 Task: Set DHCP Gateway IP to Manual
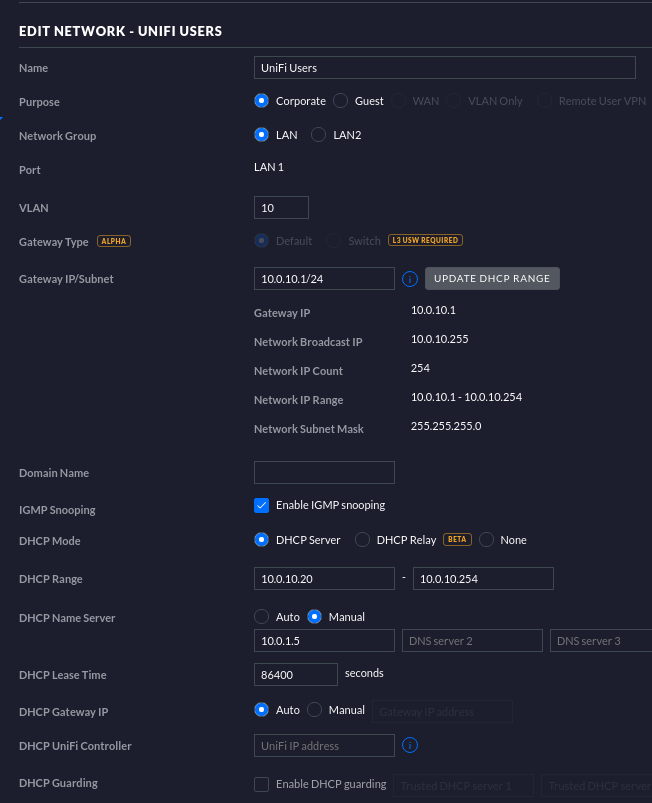[314, 710]
